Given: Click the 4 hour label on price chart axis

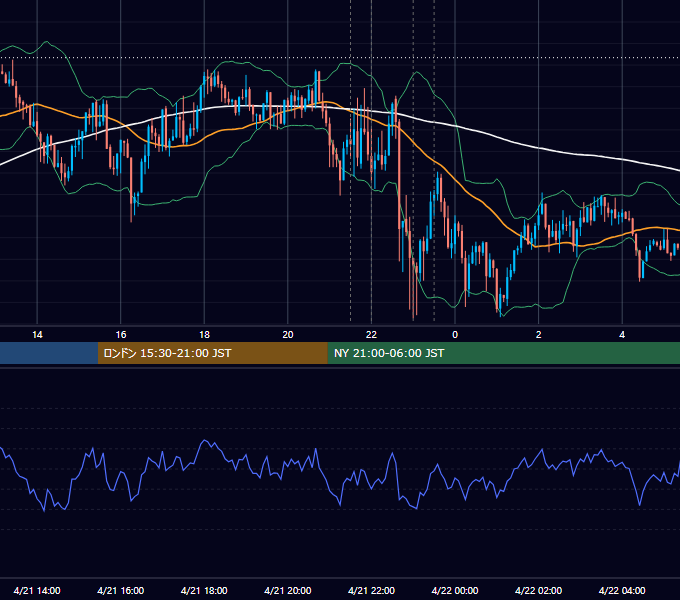Looking at the screenshot, I should (x=622, y=335).
